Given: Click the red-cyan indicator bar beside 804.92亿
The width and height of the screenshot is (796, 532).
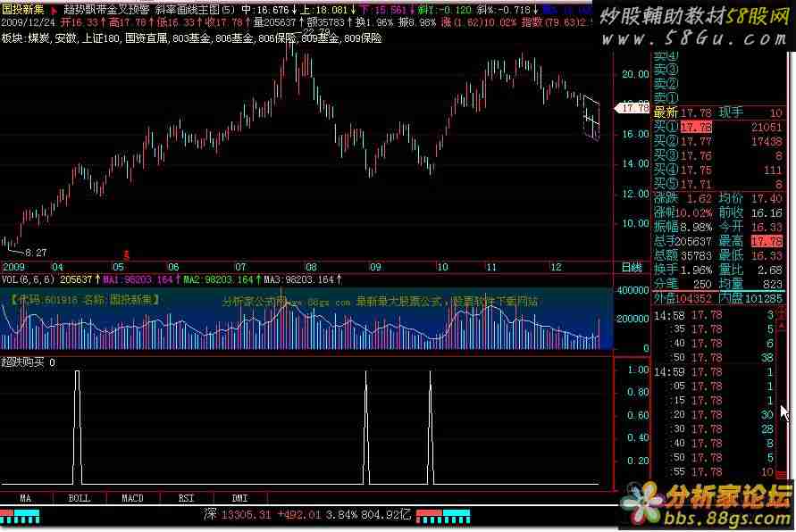Looking at the screenshot, I should (443, 517).
